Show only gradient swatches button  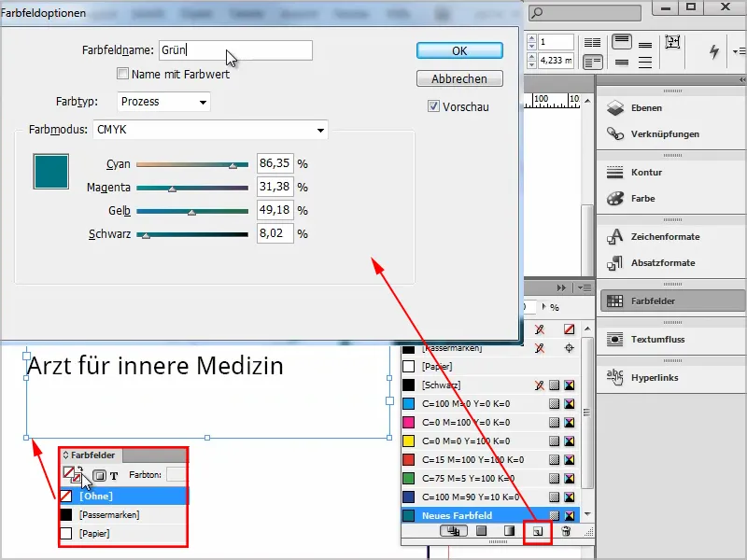coord(509,531)
